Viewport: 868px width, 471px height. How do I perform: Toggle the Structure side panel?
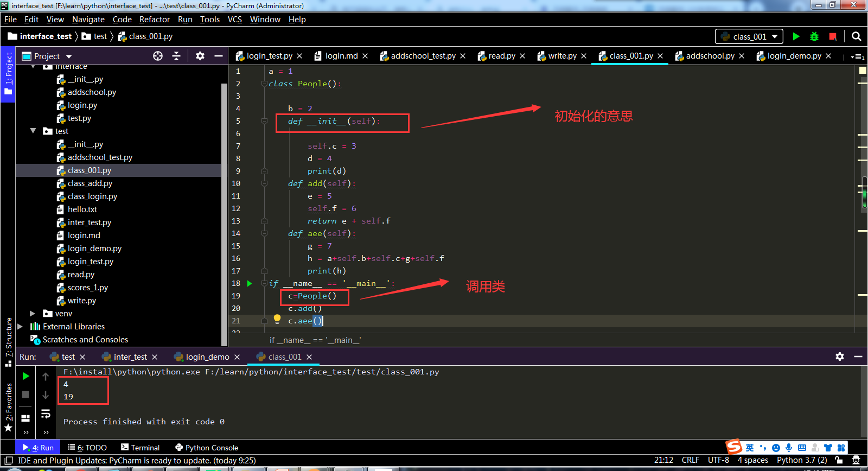(8, 342)
